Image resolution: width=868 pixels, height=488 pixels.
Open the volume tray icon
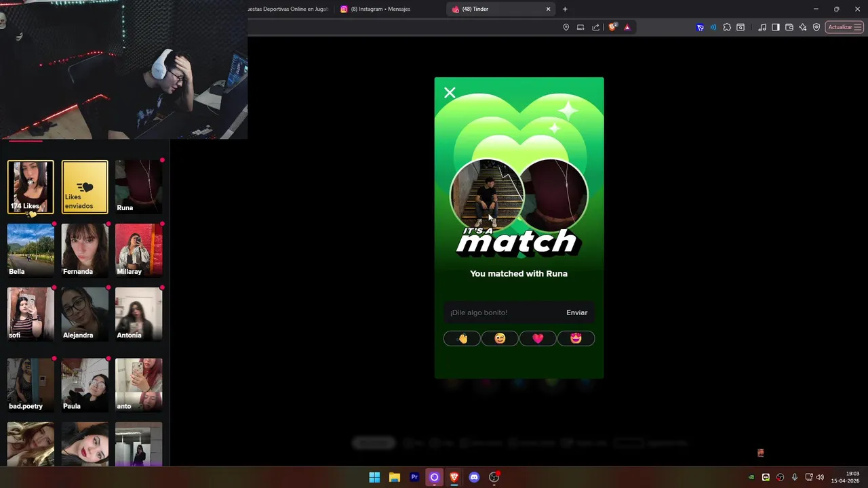[820, 477]
